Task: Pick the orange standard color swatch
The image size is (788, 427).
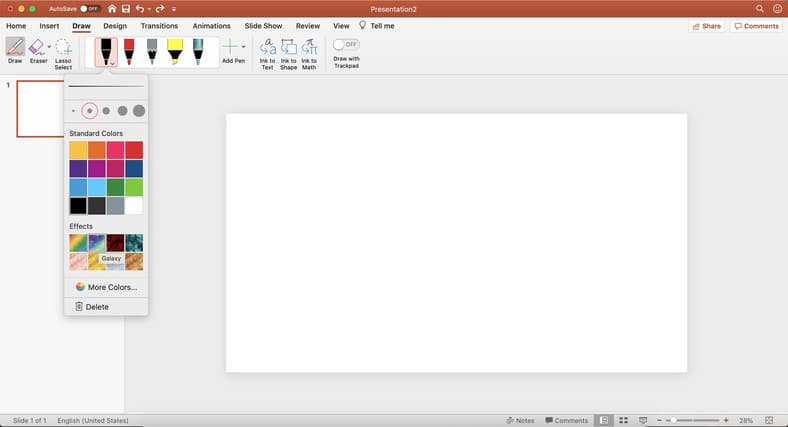Action: point(96,150)
